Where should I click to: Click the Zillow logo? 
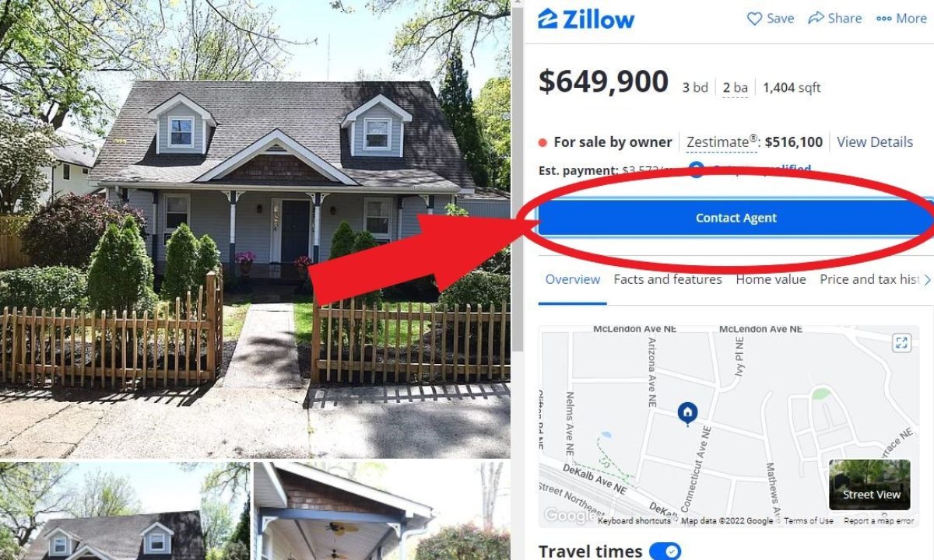(x=586, y=19)
